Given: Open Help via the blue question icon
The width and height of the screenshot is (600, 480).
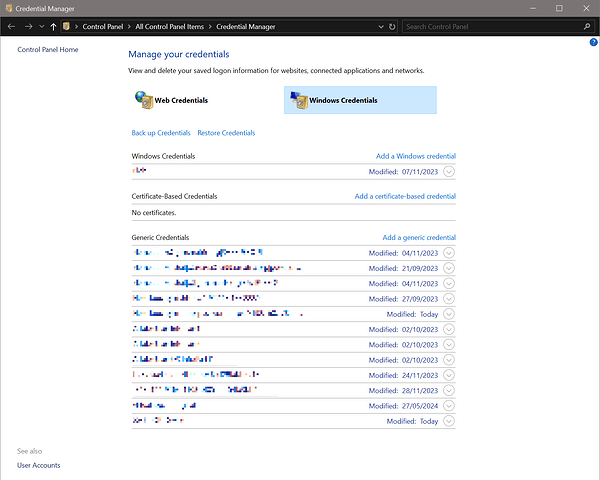Looking at the screenshot, I should click(x=593, y=42).
